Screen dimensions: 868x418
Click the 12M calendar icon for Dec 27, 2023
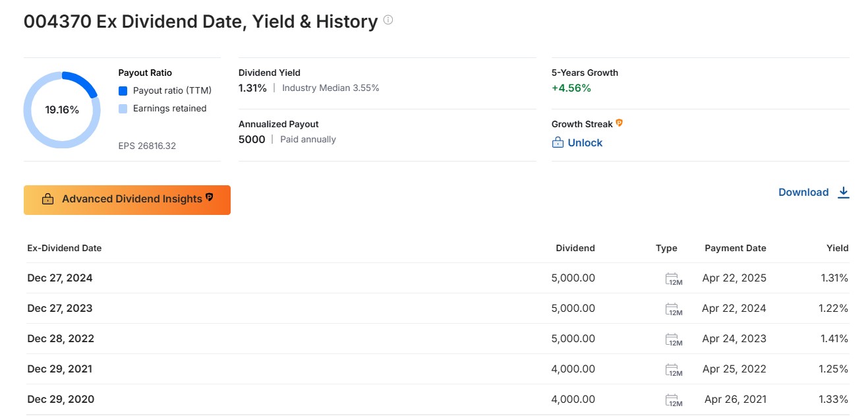coord(673,309)
